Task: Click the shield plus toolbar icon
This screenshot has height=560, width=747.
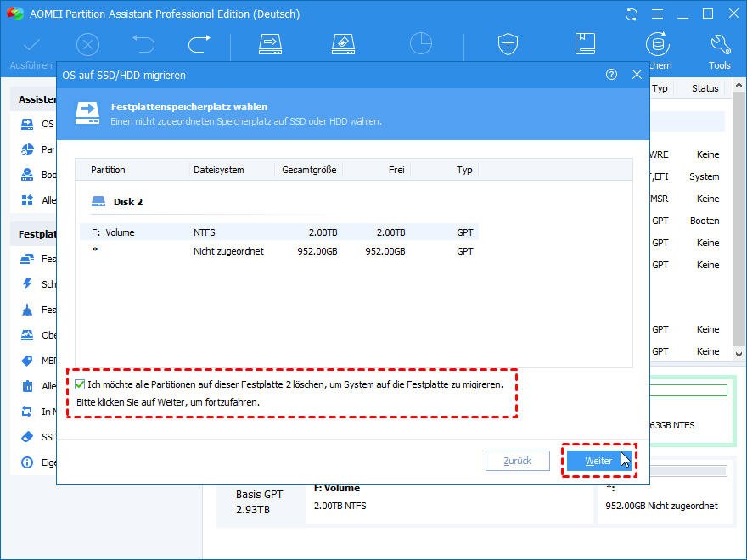Action: click(x=508, y=44)
